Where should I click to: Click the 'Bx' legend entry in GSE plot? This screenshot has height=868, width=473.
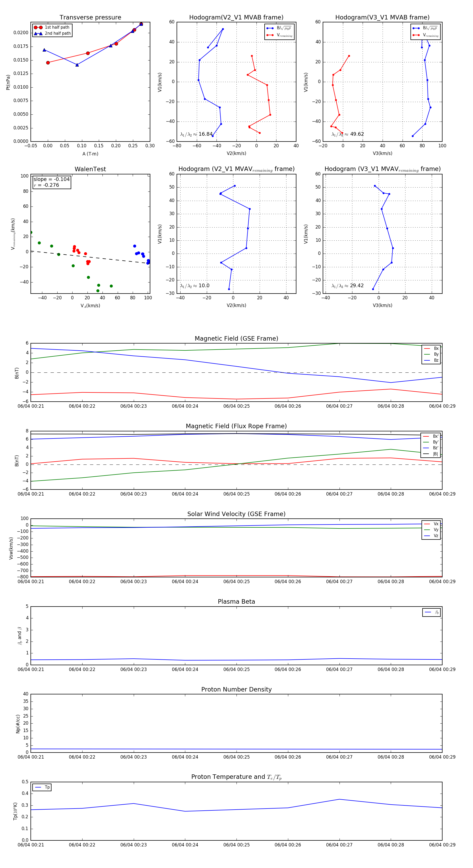[431, 349]
